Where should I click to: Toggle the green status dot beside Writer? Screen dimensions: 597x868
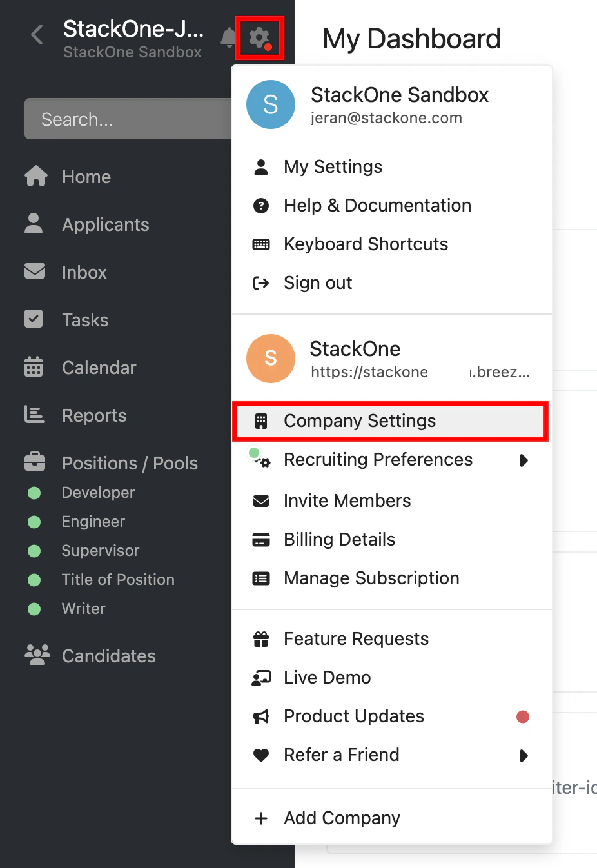tap(34, 608)
